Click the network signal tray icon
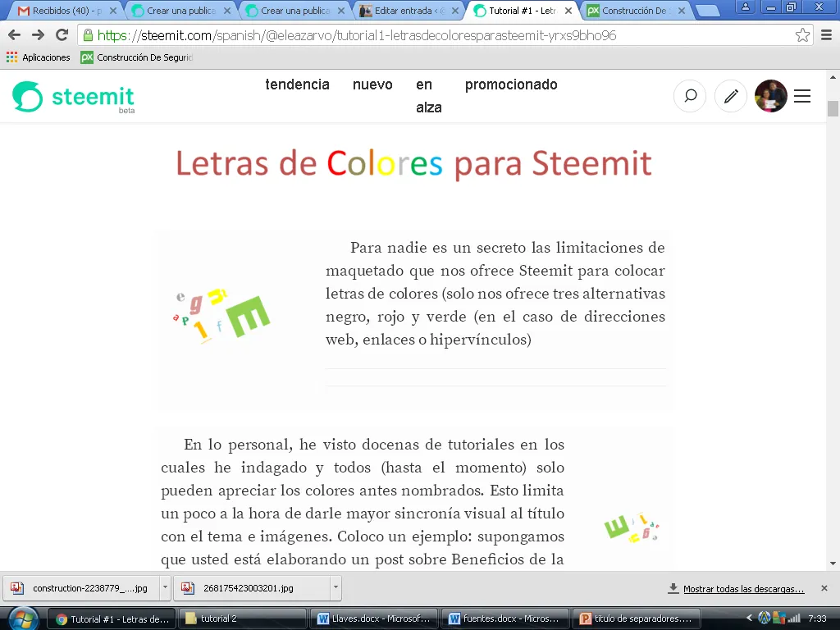This screenshot has width=840, height=630. coord(794,619)
